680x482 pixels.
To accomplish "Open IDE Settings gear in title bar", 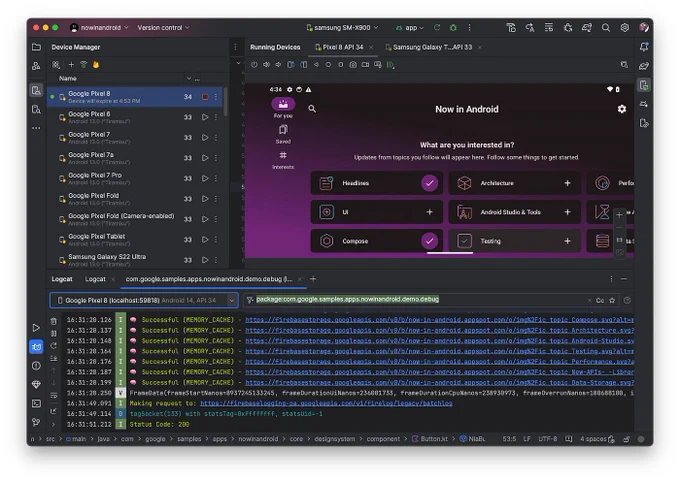I will (624, 27).
